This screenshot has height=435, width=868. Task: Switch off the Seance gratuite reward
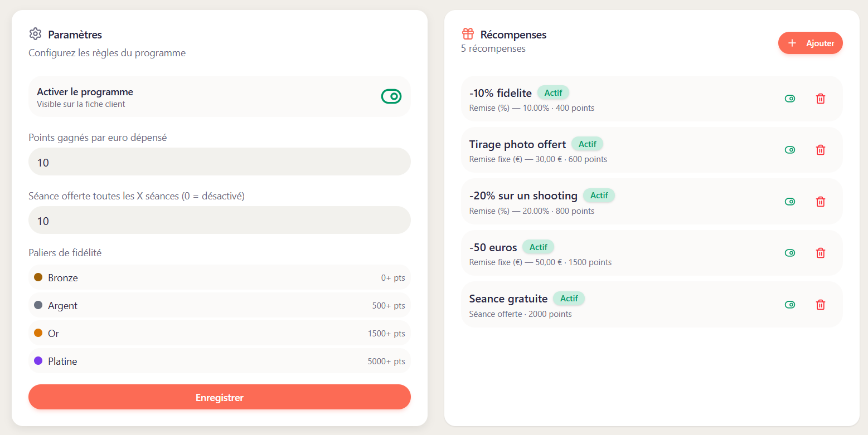pos(789,305)
